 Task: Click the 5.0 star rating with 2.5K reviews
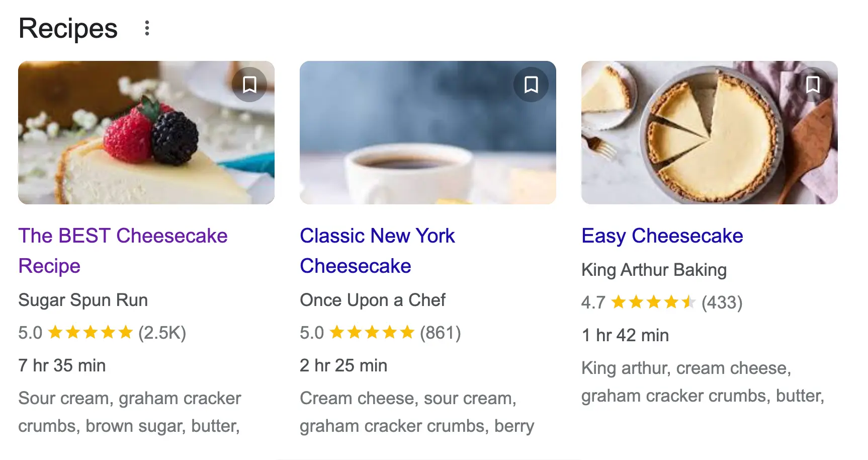pyautogui.click(x=102, y=333)
